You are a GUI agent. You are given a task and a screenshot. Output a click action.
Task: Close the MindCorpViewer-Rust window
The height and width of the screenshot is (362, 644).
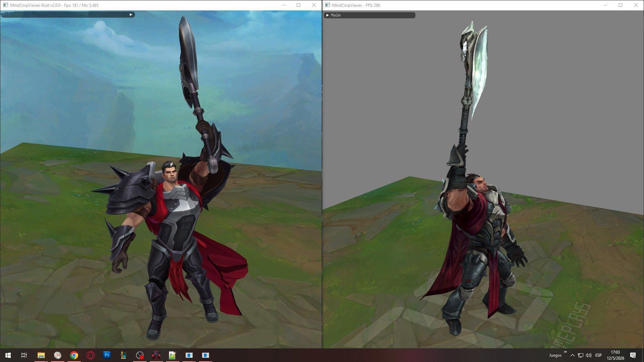[314, 5]
